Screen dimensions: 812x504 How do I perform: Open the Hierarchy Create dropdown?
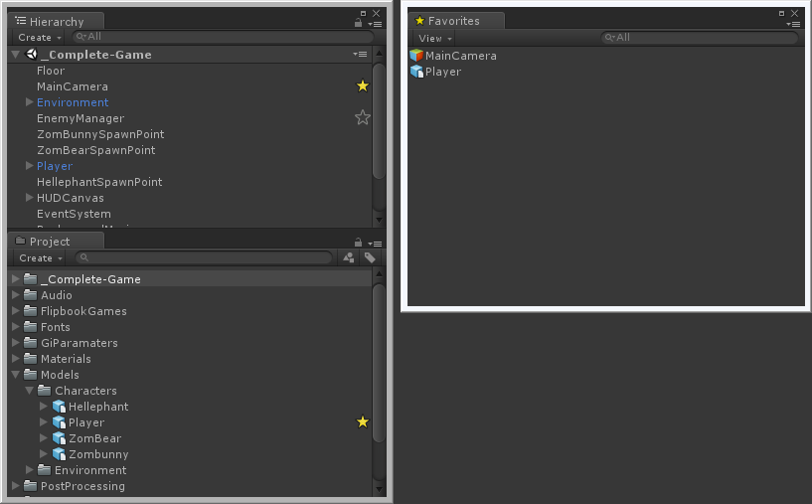coord(40,38)
